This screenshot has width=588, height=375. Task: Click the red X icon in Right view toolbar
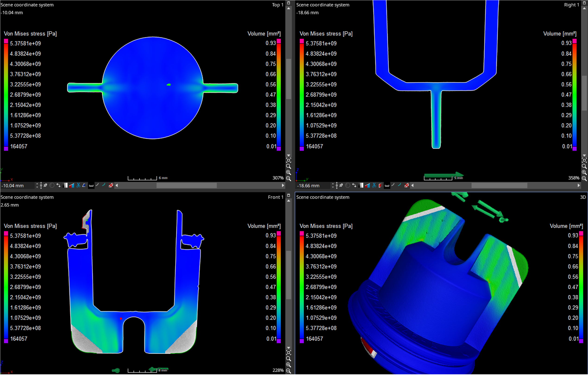(407, 186)
